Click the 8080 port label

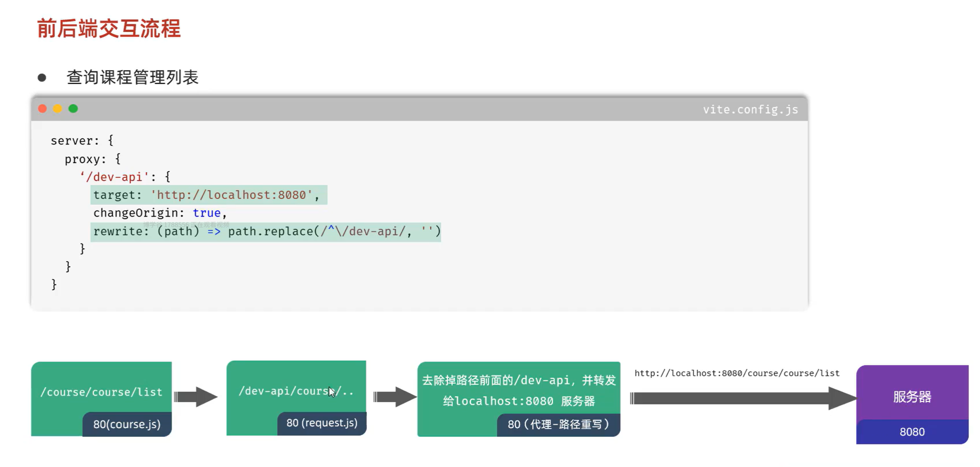click(912, 432)
